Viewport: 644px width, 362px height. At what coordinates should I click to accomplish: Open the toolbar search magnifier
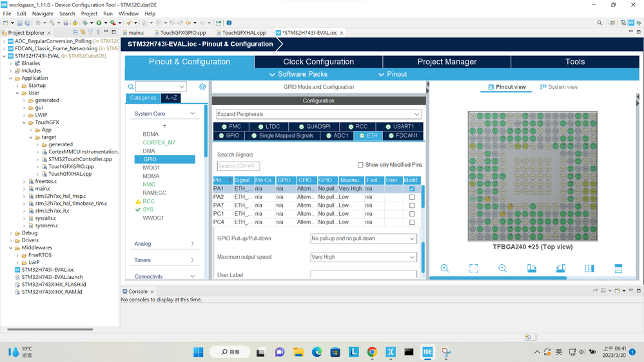600,23
